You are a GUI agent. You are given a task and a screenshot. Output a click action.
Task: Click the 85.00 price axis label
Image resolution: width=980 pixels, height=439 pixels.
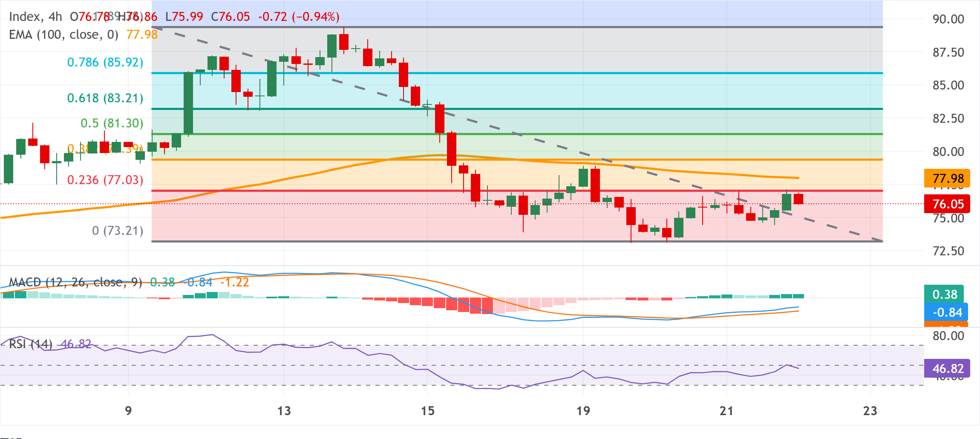click(x=948, y=85)
